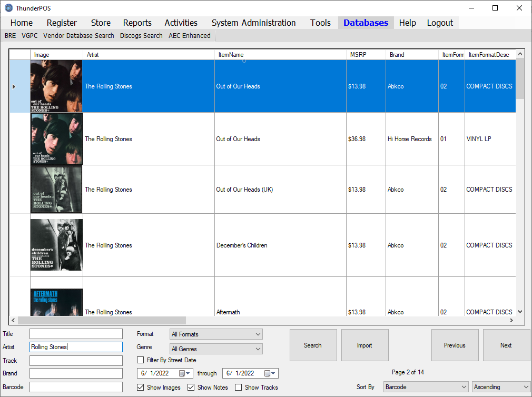Click the December's Children album cover thumbnail
532x397 pixels.
tap(56, 245)
